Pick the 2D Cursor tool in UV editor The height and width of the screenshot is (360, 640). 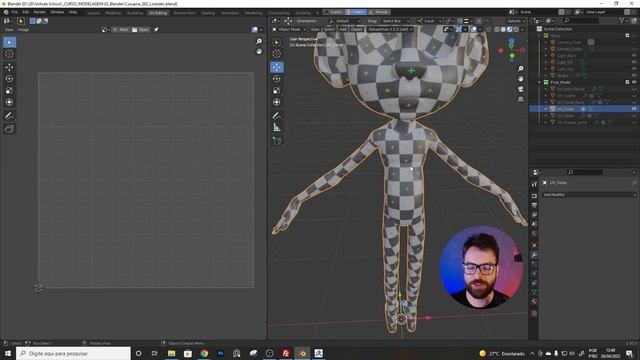click(x=9, y=54)
